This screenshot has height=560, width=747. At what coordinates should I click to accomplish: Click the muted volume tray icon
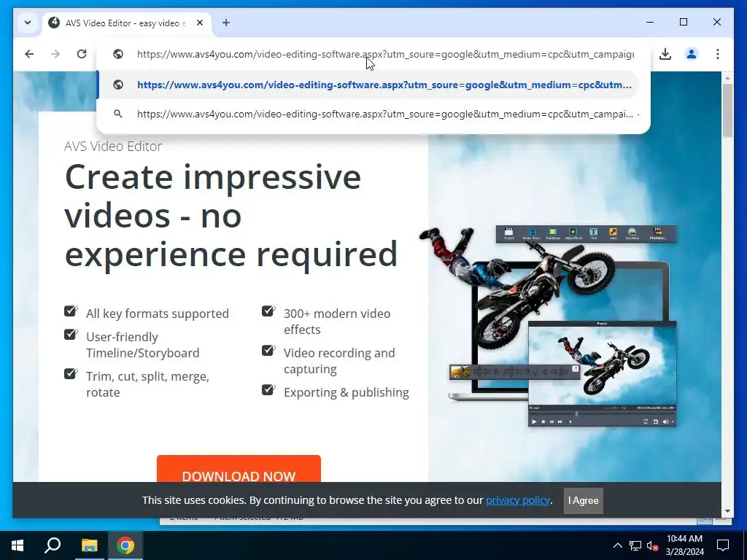click(x=653, y=545)
